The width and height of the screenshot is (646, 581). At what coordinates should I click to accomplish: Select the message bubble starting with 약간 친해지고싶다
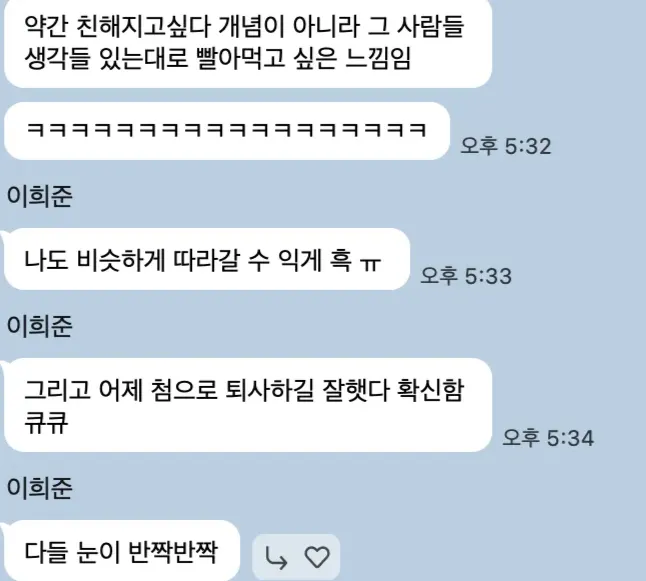coord(248,42)
